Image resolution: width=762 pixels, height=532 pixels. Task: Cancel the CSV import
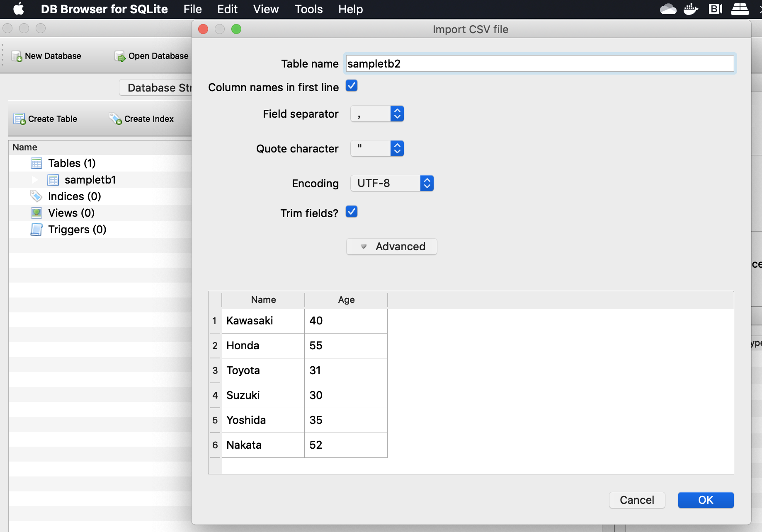click(637, 500)
